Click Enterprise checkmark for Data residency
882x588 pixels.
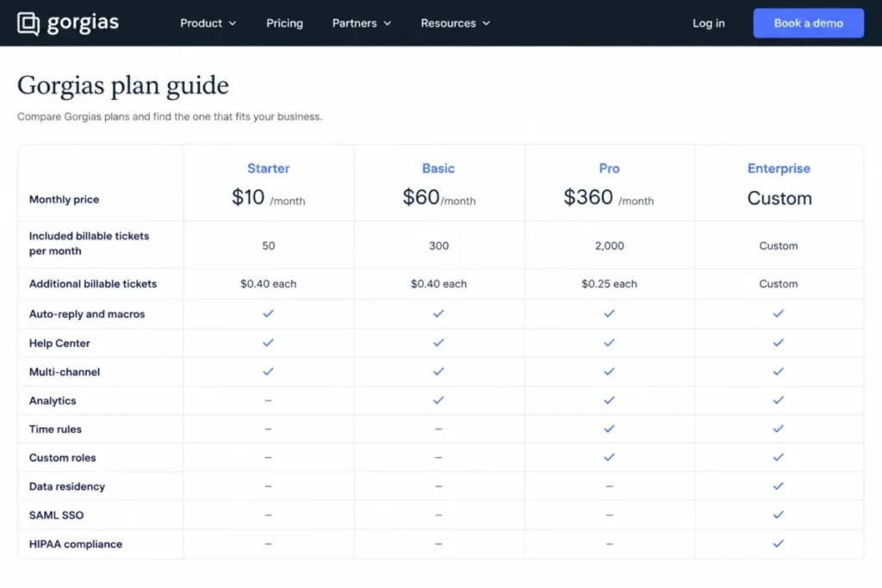tap(778, 486)
